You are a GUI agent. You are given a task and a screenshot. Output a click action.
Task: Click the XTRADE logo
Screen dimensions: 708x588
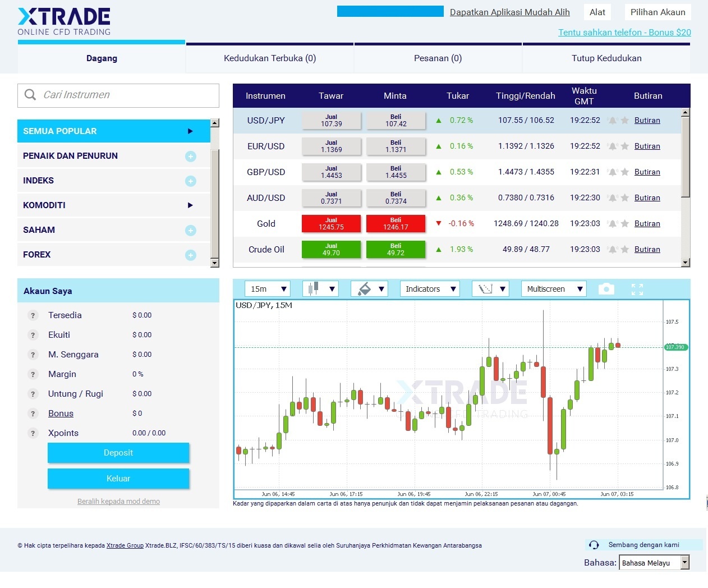coord(63,20)
